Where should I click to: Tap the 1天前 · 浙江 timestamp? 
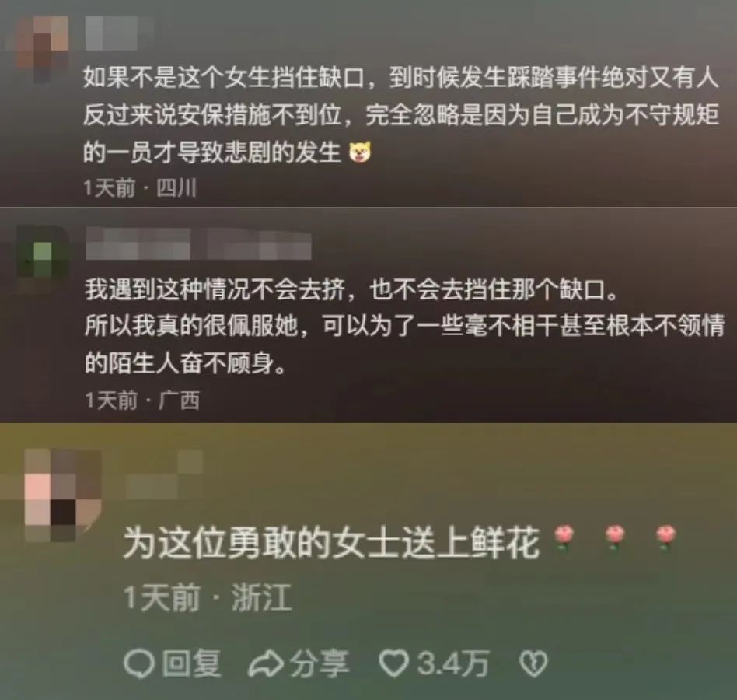point(208,598)
